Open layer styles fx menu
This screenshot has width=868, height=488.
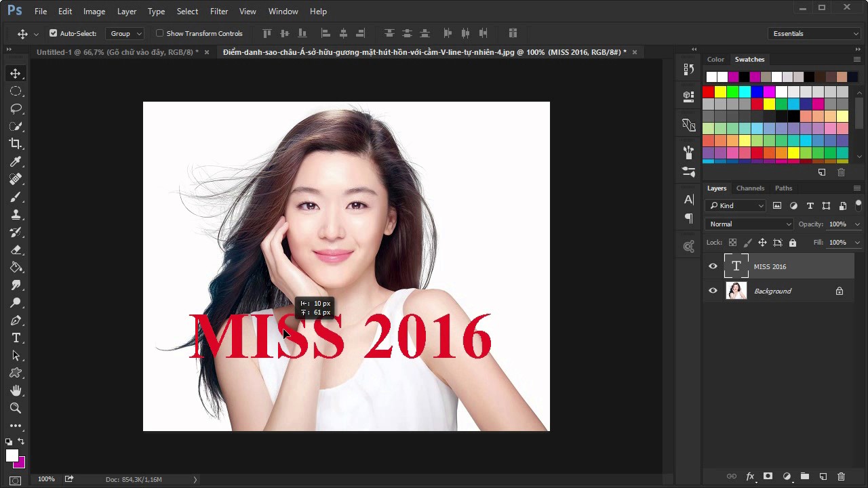click(750, 476)
